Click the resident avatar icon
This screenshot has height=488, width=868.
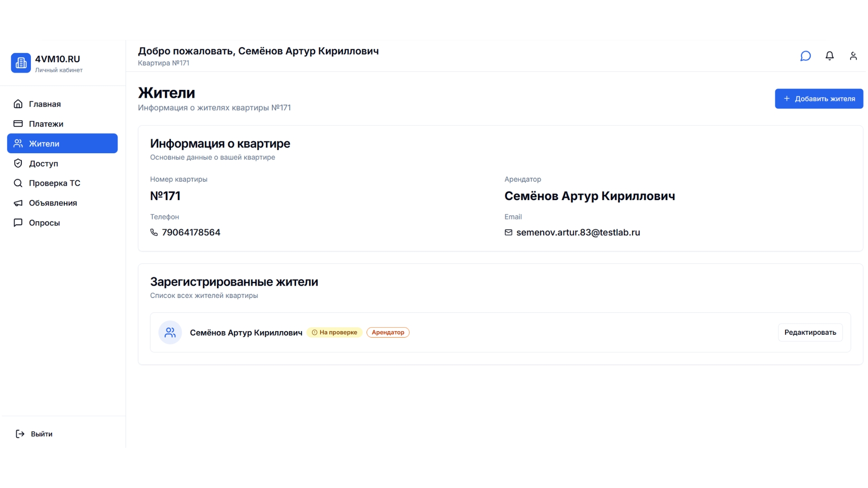point(170,332)
